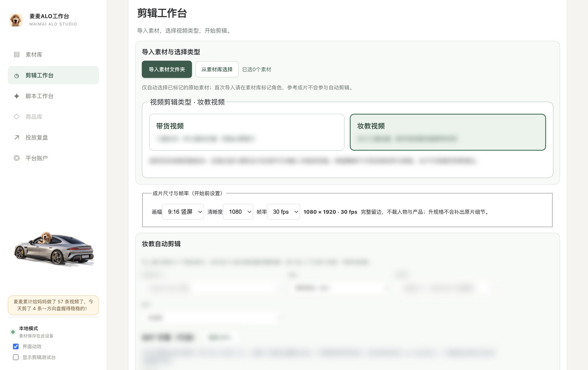
Task: Switch to 脚本工作台 menu item
Action: click(x=53, y=96)
